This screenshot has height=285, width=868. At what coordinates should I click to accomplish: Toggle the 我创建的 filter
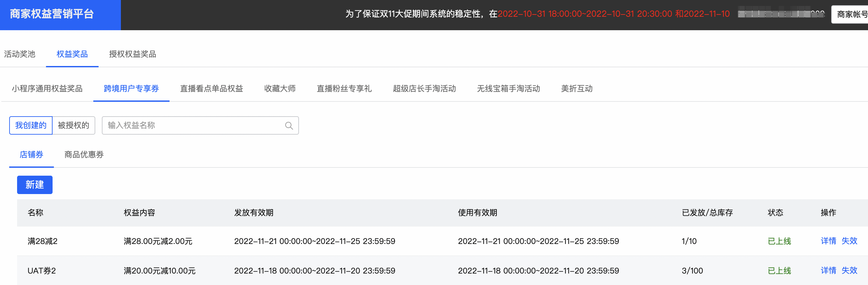point(31,125)
